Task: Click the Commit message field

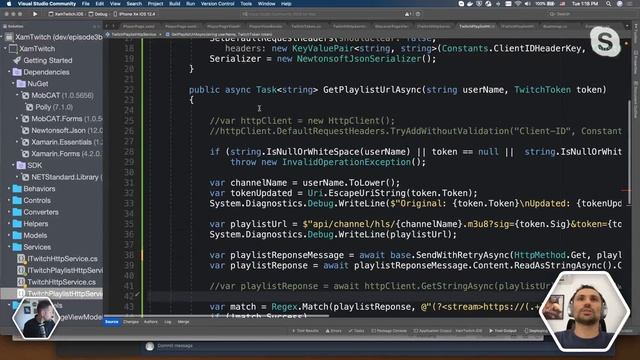Action: click(176, 346)
